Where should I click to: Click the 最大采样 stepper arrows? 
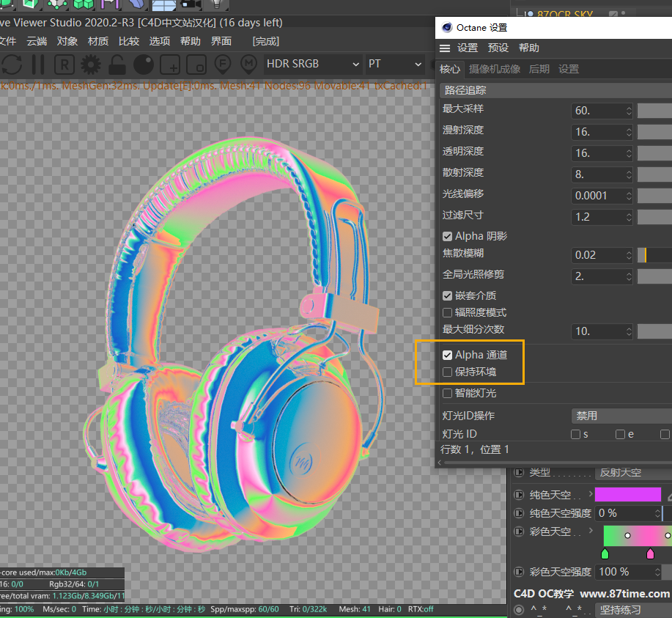[629, 111]
